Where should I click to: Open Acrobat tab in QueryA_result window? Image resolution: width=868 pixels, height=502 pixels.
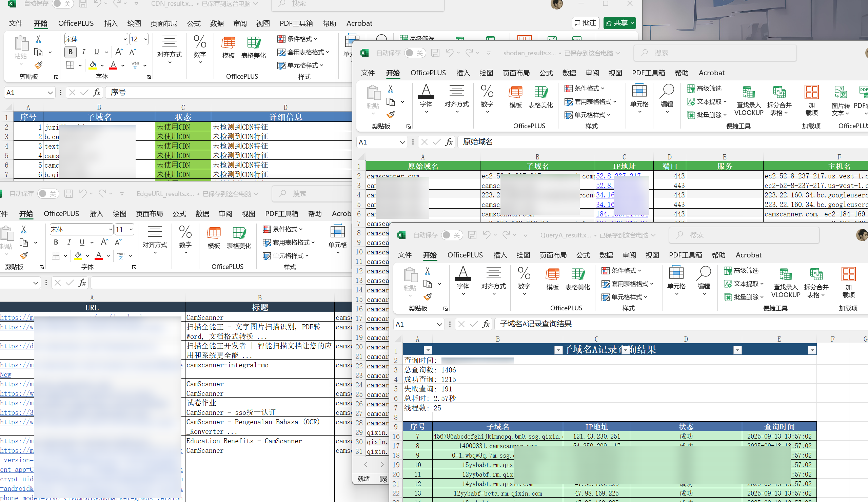pos(748,255)
